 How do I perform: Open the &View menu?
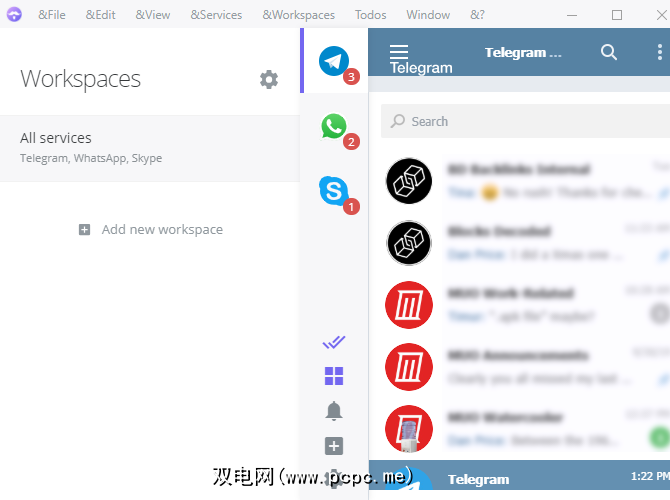pyautogui.click(x=153, y=15)
